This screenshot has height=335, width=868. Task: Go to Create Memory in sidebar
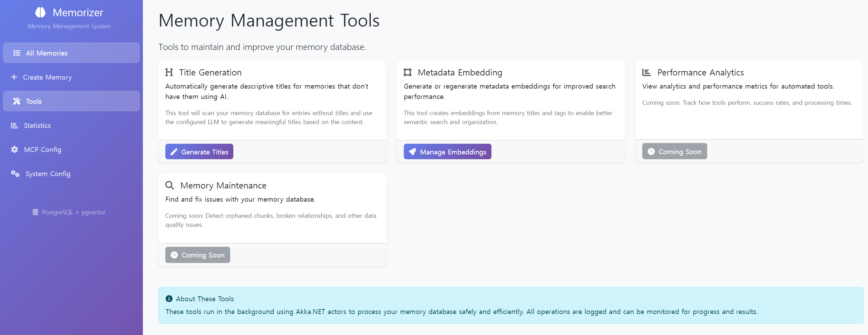[47, 77]
